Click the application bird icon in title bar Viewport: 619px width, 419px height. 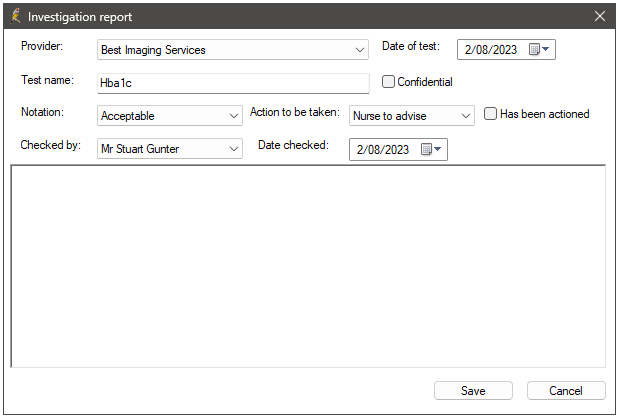15,16
